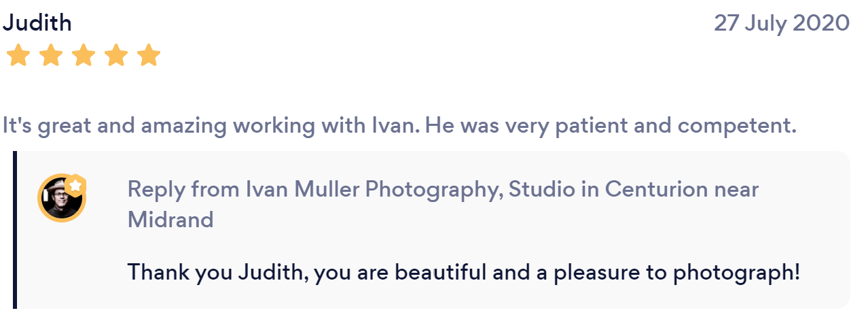Click "Reply from" at the reply header start
The width and height of the screenshot is (868, 317).
click(183, 189)
